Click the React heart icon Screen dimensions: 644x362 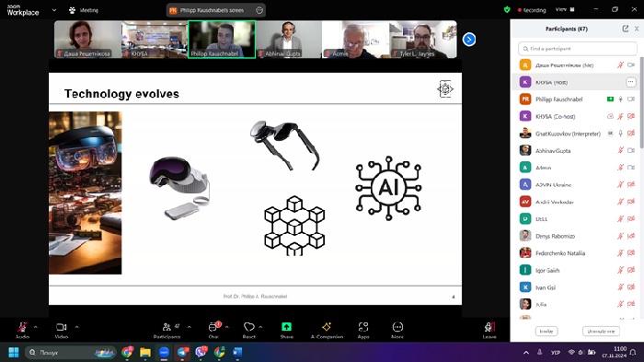(249, 327)
